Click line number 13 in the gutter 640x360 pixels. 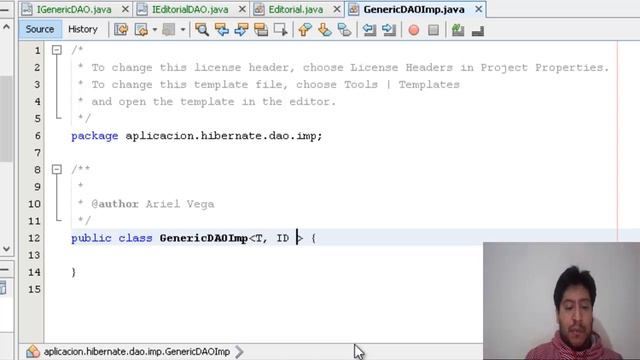coord(34,255)
